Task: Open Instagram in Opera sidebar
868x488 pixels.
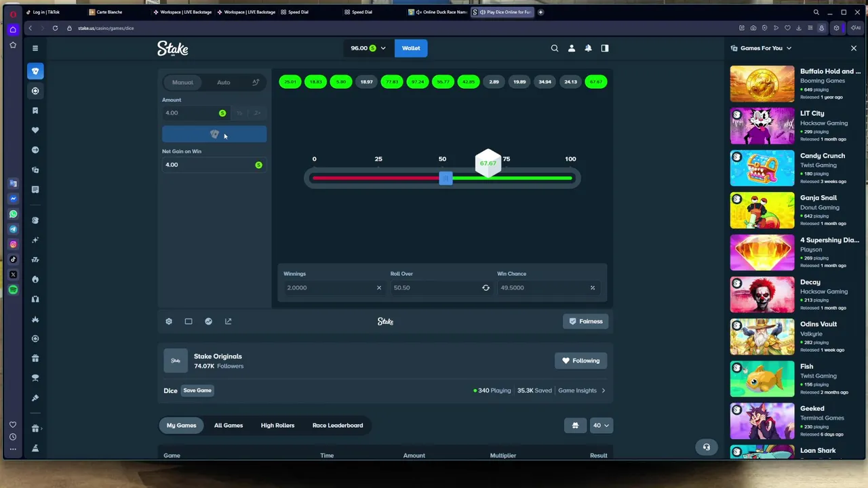Action: (x=13, y=244)
